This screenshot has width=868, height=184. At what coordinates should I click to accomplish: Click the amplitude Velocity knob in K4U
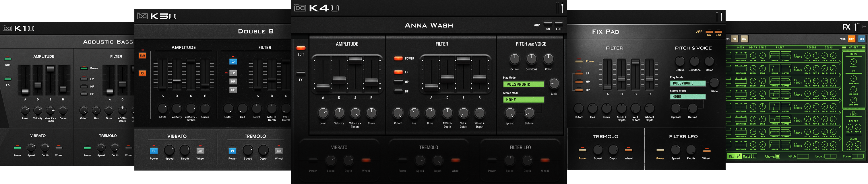[339, 113]
